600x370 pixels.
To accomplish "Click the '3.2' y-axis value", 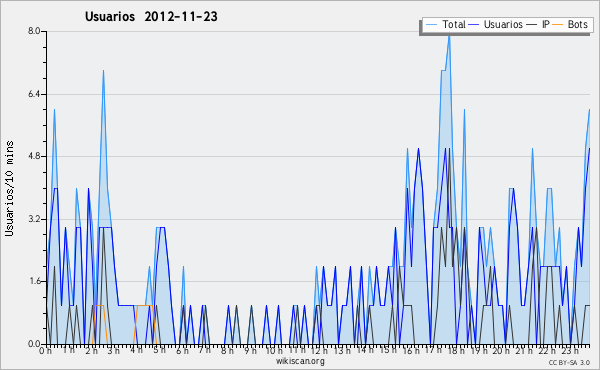I will (x=34, y=219).
